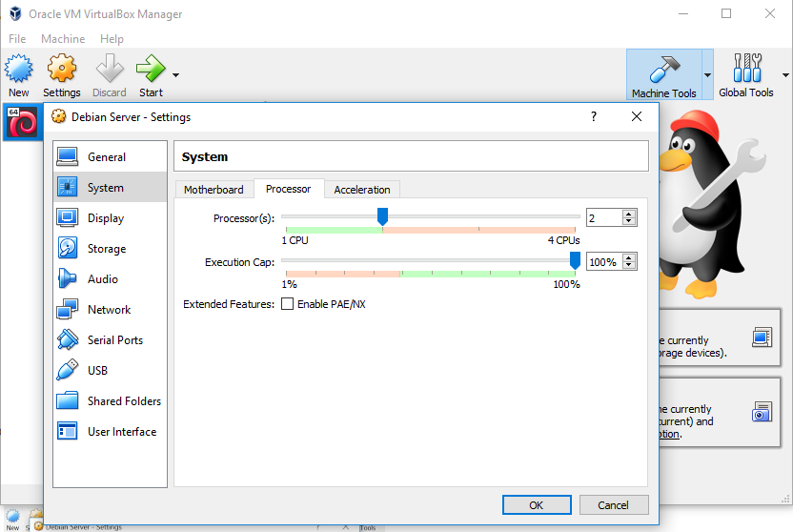Open the Display settings category
This screenshot has width=793, height=532.
click(x=110, y=218)
